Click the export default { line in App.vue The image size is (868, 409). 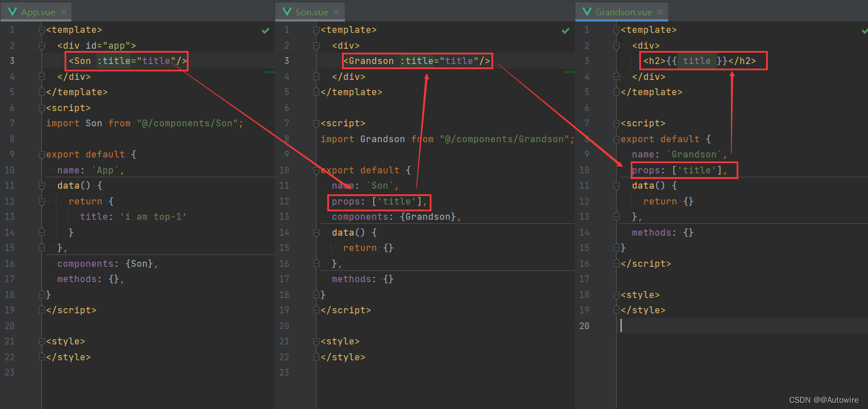pyautogui.click(x=91, y=154)
